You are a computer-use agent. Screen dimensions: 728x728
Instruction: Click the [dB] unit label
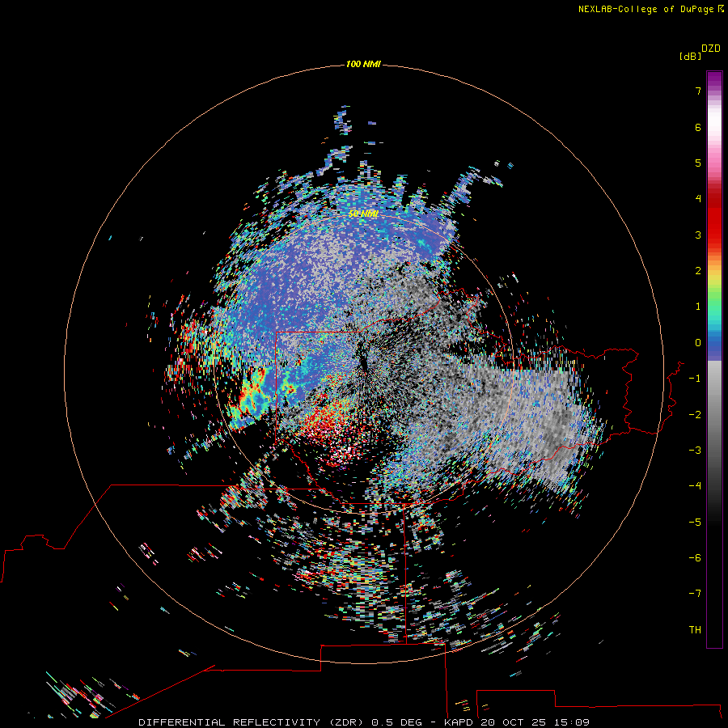(x=690, y=57)
